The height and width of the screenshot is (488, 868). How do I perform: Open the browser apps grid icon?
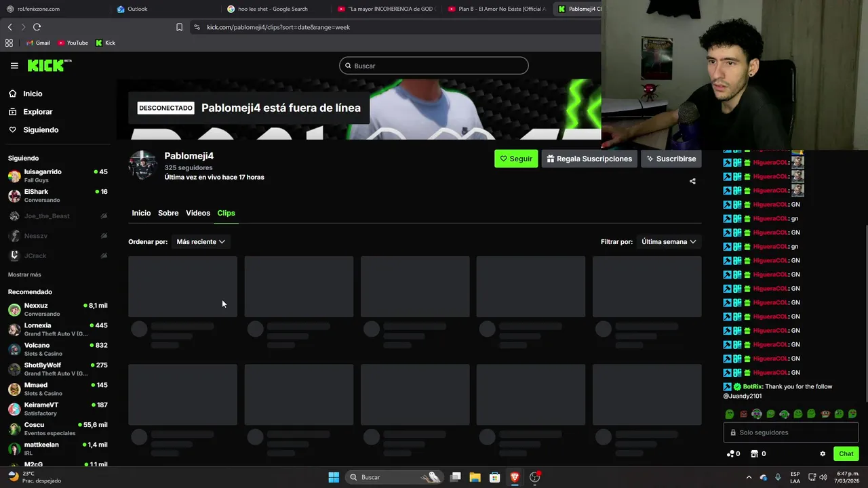[9, 43]
